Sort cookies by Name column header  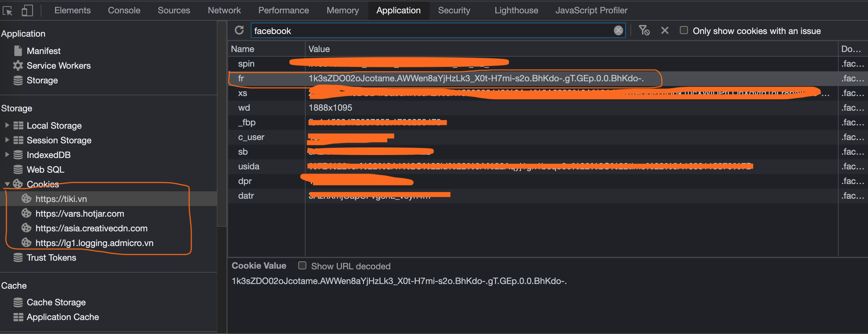pos(243,49)
